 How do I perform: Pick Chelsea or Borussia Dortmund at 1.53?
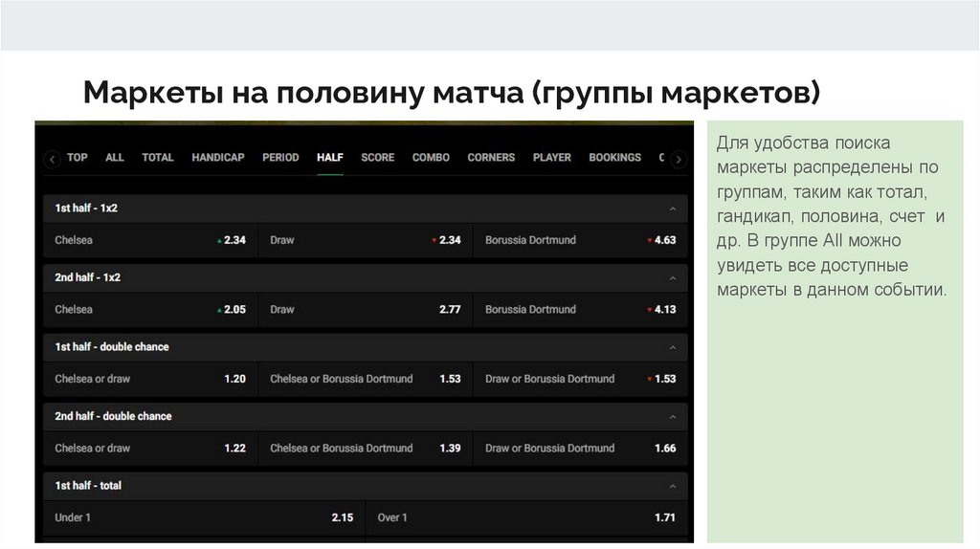[x=366, y=379]
